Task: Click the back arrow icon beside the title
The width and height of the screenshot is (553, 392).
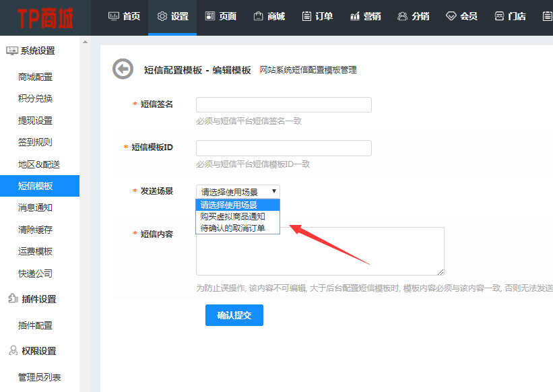Action: (x=123, y=69)
